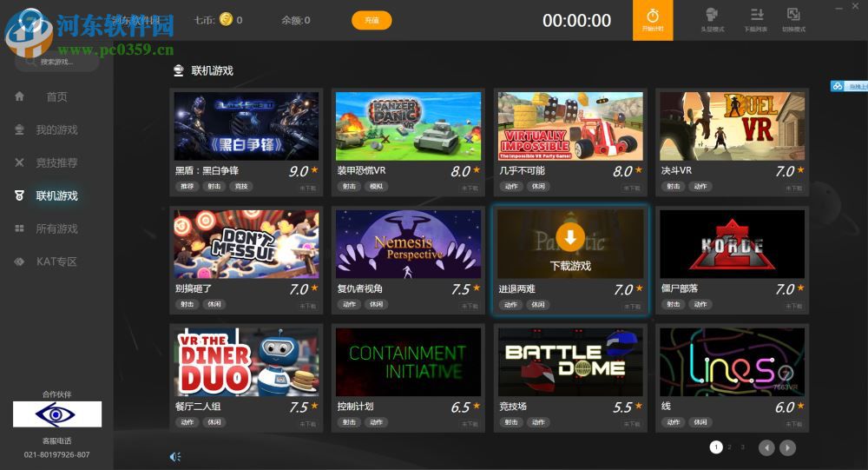Image resolution: width=868 pixels, height=470 pixels.
Task: Open the Lines game thumbnail
Action: (x=732, y=362)
